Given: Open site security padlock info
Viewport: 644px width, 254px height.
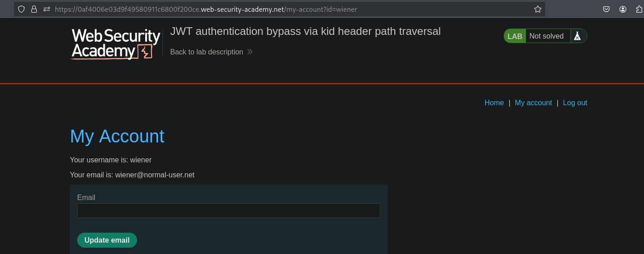Looking at the screenshot, I should (x=34, y=9).
